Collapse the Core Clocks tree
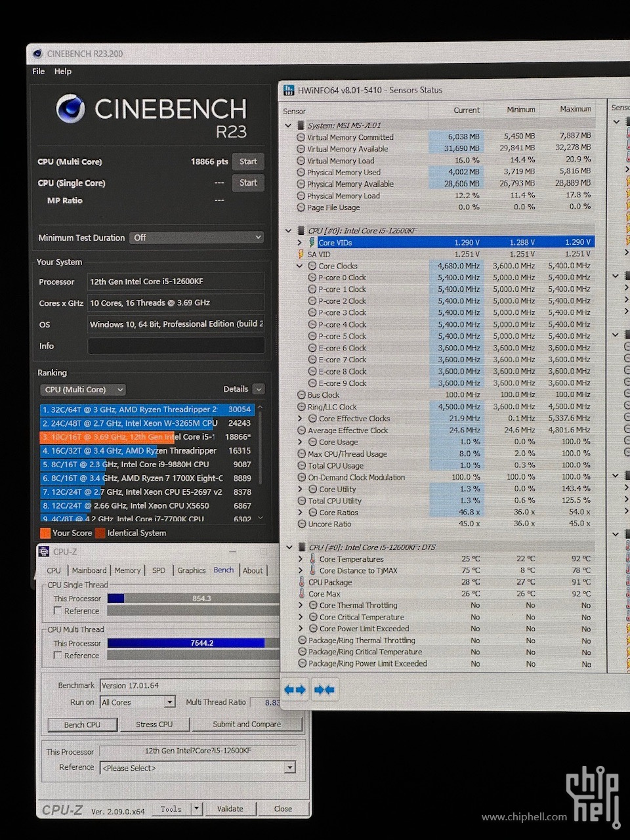Image resolution: width=630 pixels, height=840 pixels. tap(300, 266)
